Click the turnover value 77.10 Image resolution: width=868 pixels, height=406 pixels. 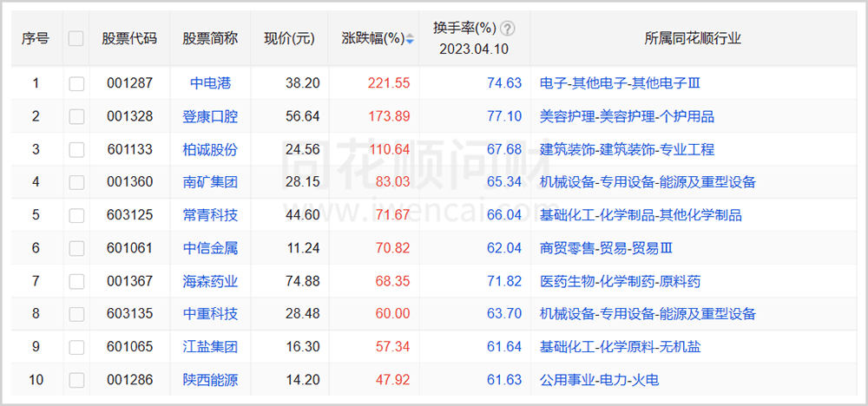[x=504, y=116]
